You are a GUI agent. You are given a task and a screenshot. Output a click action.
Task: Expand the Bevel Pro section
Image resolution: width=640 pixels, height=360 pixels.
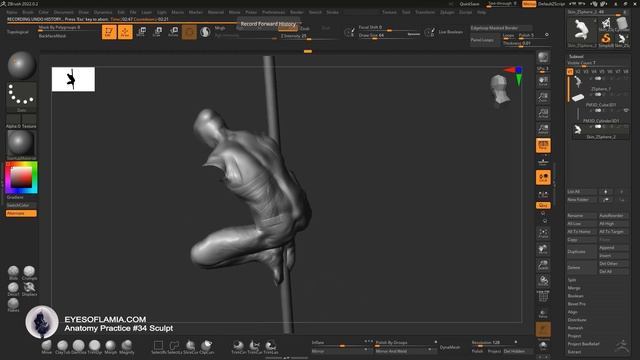click(x=576, y=304)
